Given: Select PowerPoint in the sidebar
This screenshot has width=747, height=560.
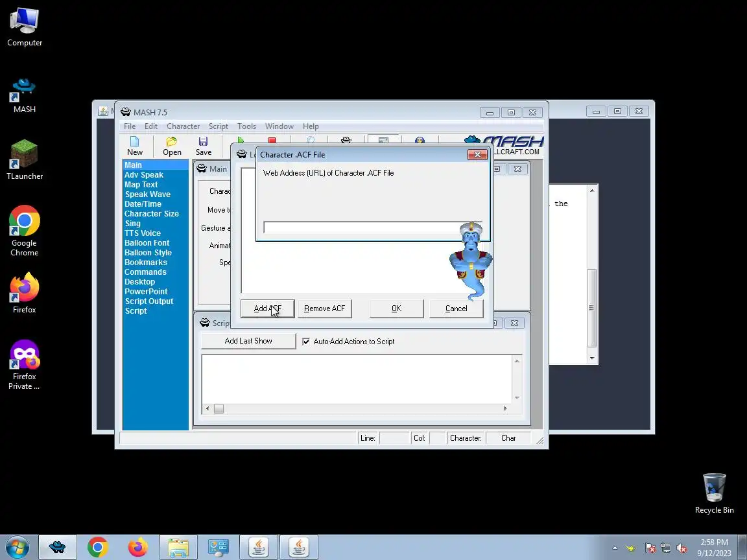Looking at the screenshot, I should click(x=146, y=292).
